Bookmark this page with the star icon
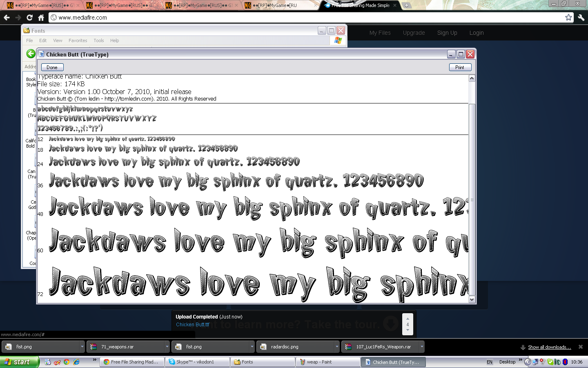 point(568,17)
